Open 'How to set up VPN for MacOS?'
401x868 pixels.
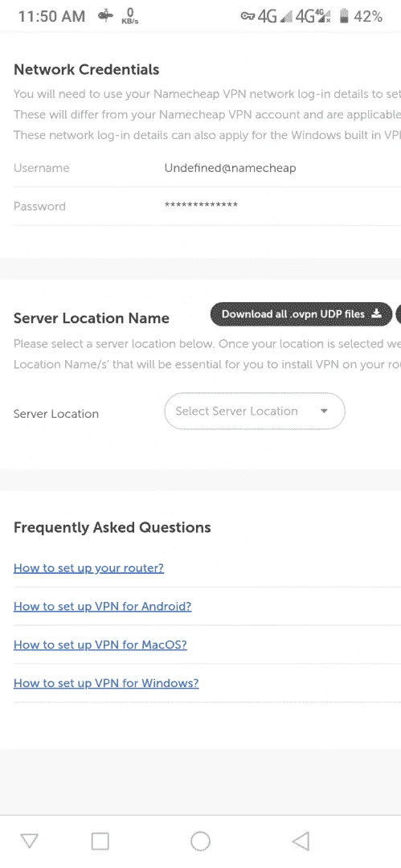coord(100,645)
